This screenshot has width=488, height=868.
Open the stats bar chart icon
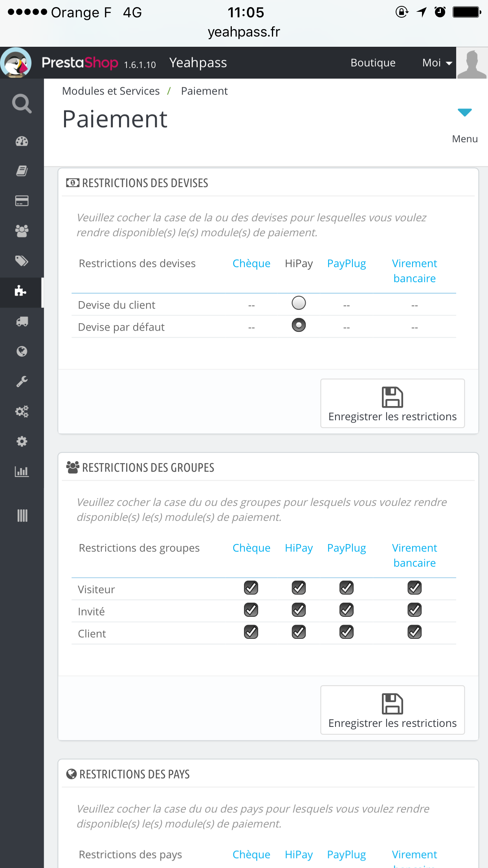point(22,471)
